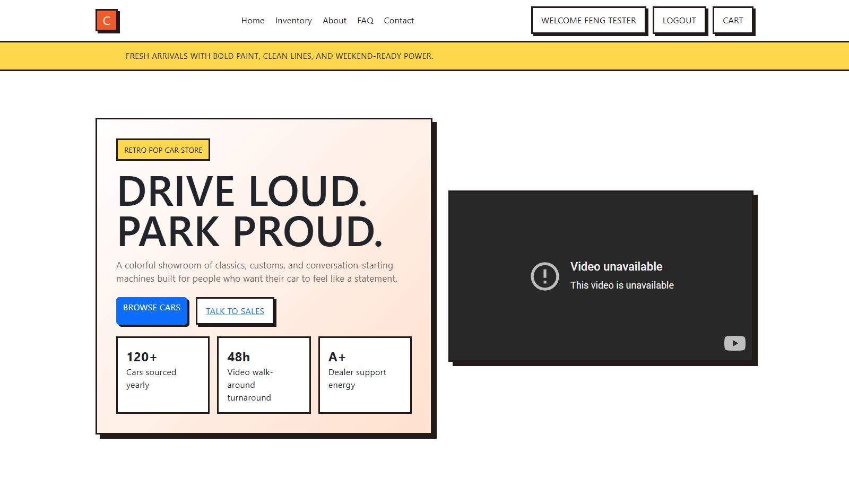
Task: Open the Cart
Action: [x=732, y=21]
